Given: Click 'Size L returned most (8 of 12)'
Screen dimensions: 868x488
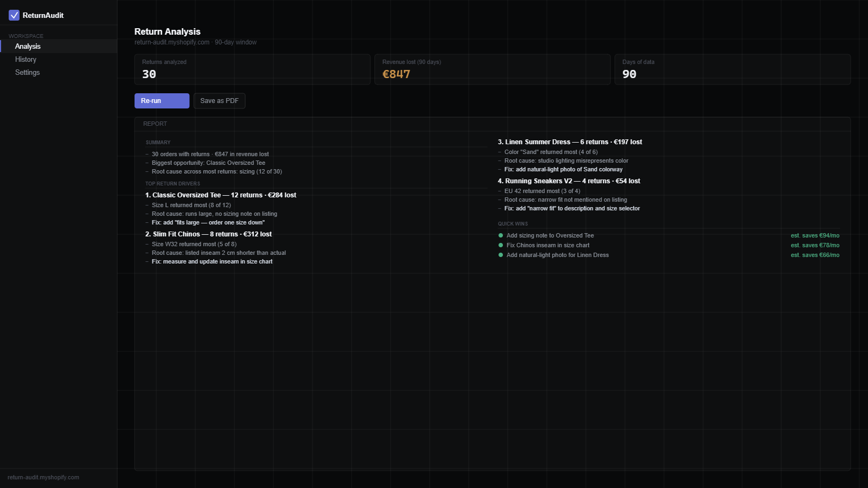Looking at the screenshot, I should tap(192, 205).
